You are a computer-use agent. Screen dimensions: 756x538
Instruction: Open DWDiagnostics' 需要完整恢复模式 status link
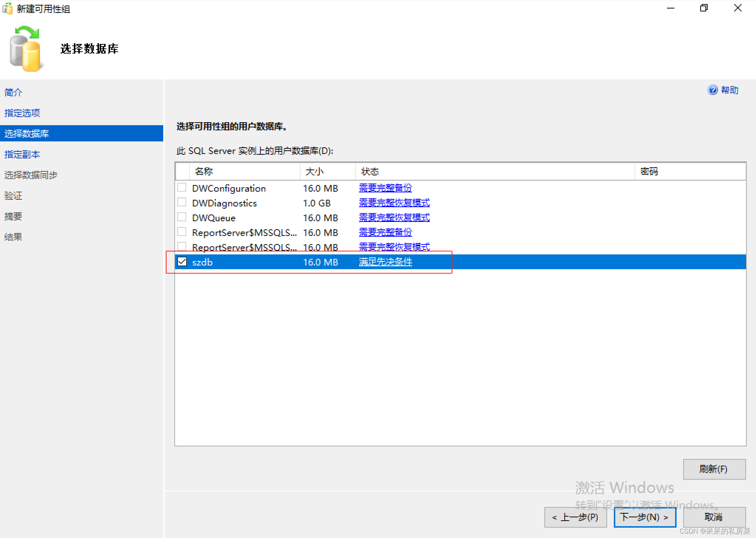394,203
